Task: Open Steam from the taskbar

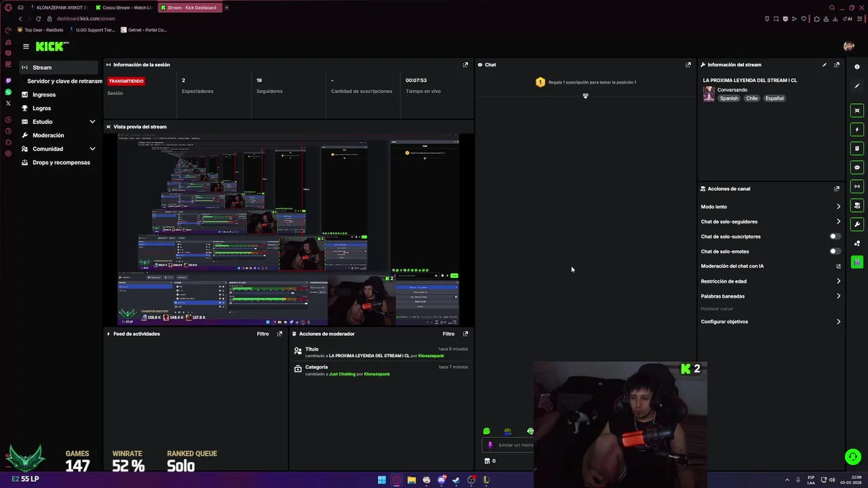Action: pos(456,480)
